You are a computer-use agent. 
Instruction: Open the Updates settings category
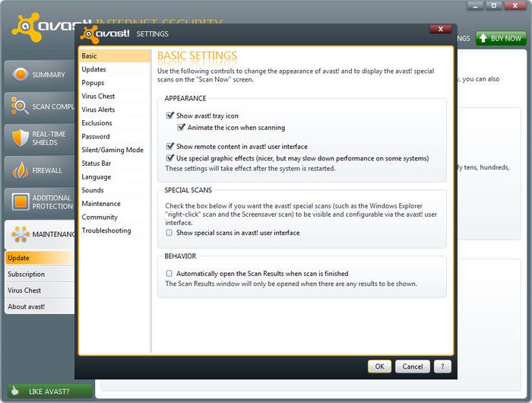93,69
